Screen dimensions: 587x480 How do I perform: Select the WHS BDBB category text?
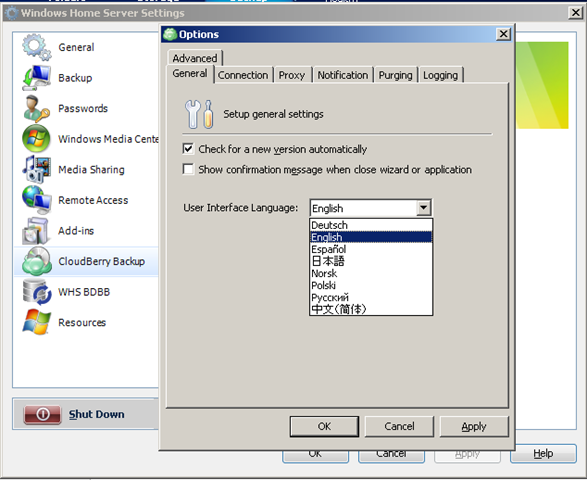point(84,292)
